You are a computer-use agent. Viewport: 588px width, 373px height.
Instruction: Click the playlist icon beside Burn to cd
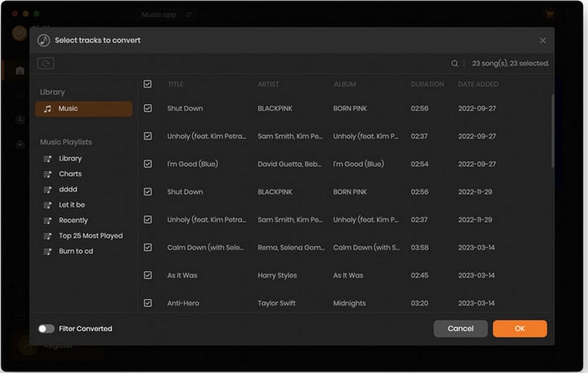[x=48, y=252]
